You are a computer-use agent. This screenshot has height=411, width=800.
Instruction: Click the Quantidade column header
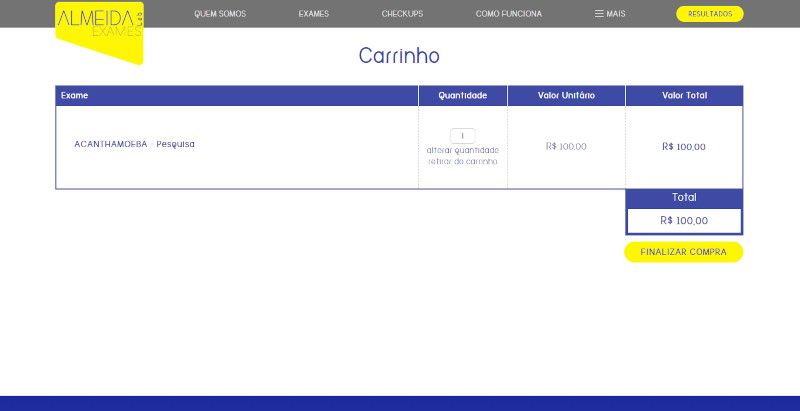pos(462,95)
